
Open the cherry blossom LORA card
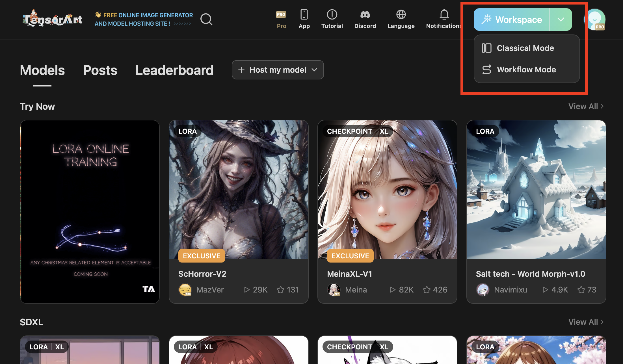point(536,350)
